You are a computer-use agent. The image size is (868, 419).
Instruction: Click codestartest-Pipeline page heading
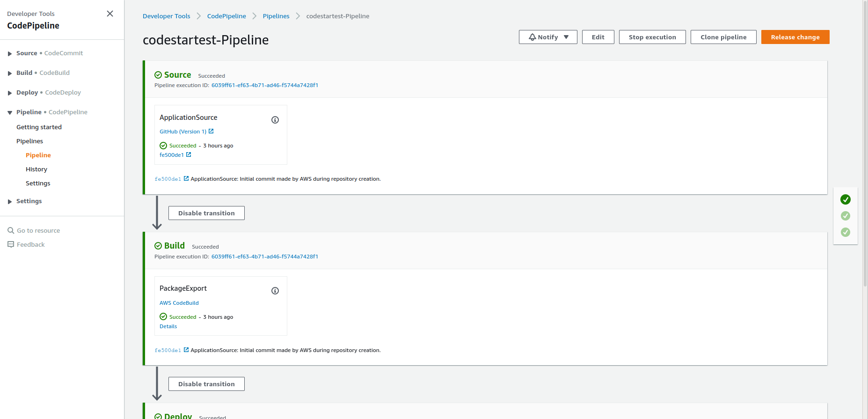pyautogui.click(x=206, y=40)
